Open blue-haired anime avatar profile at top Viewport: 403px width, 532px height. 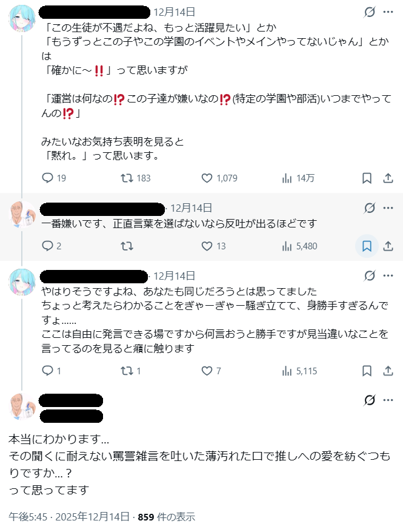click(x=23, y=20)
